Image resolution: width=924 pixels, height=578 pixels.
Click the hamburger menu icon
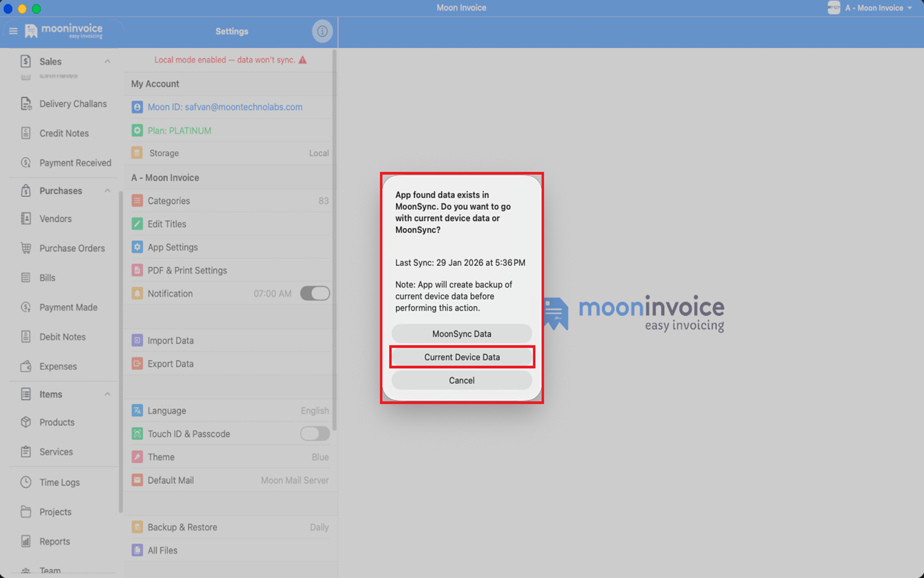click(13, 31)
